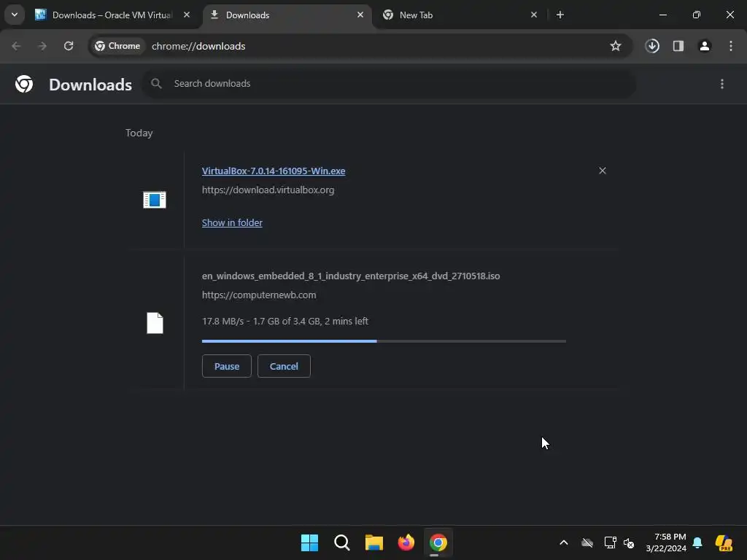Click the download speed status text
The width and height of the screenshot is (747, 560).
click(x=285, y=322)
